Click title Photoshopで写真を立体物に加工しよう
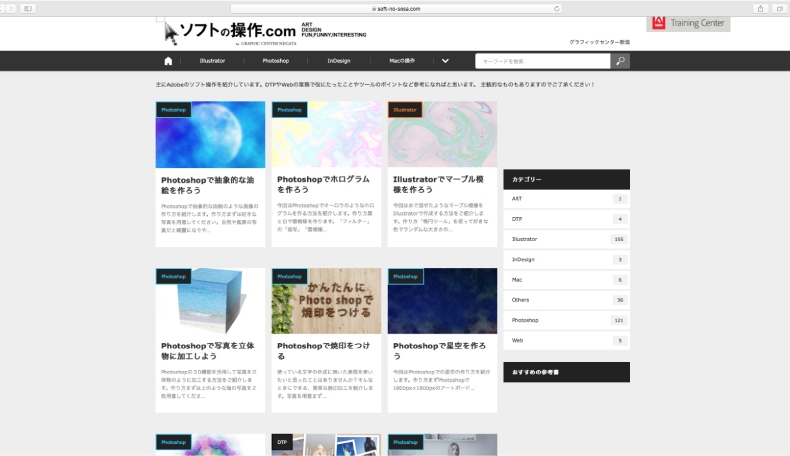This screenshot has height=456, width=790. tap(208, 351)
